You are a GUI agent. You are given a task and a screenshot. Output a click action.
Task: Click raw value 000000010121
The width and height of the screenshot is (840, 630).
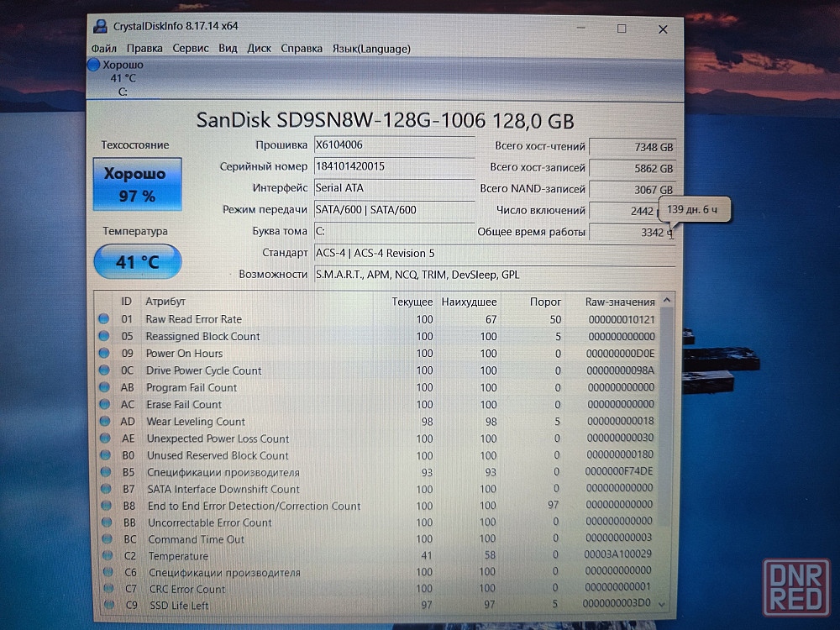622,320
